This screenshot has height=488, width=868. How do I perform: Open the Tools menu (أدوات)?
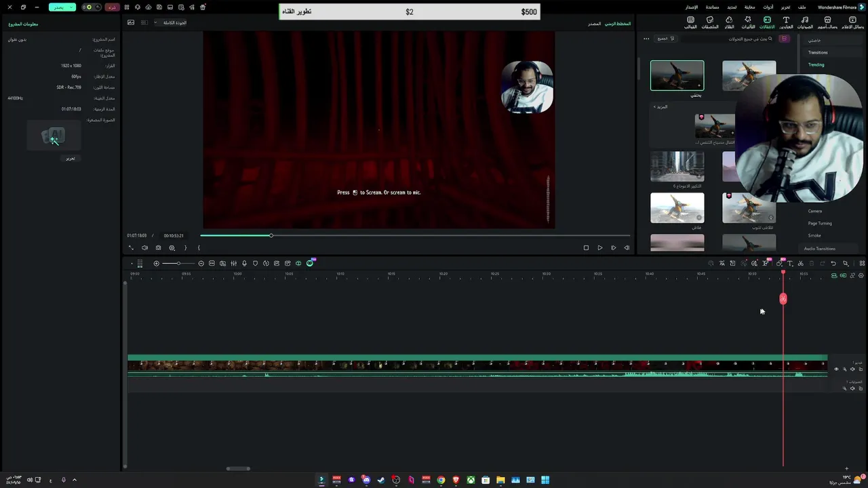coord(768,7)
